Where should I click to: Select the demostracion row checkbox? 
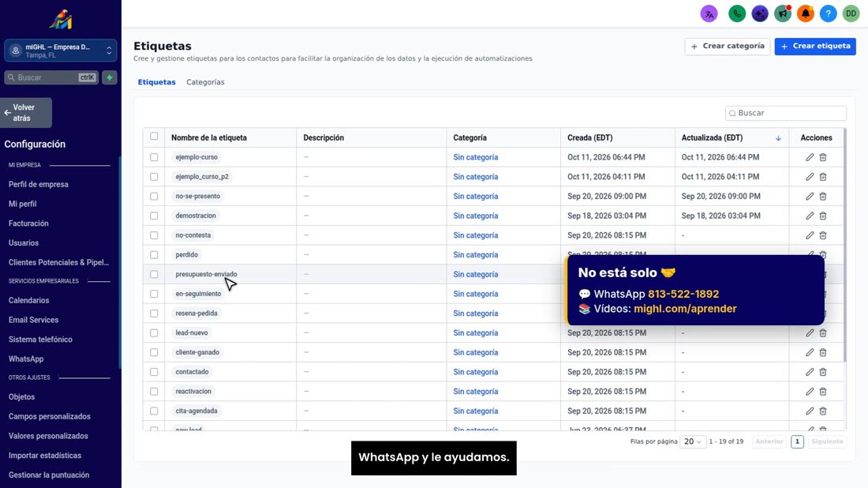click(154, 216)
